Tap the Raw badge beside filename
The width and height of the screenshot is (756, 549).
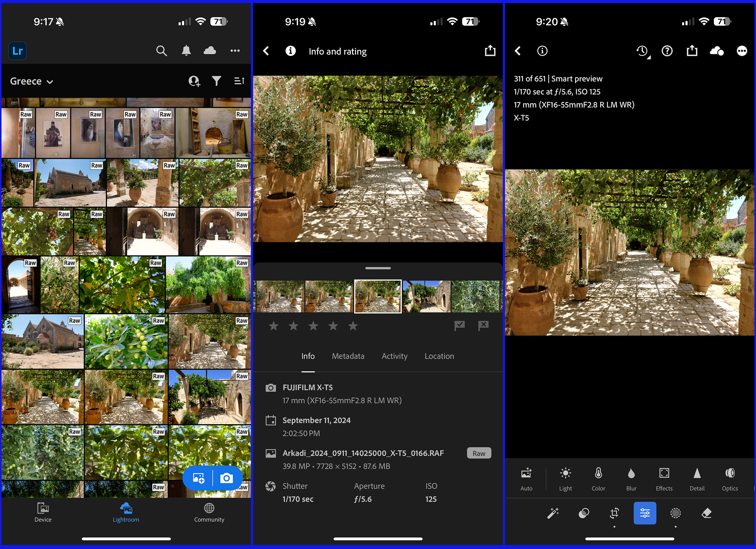click(x=479, y=453)
